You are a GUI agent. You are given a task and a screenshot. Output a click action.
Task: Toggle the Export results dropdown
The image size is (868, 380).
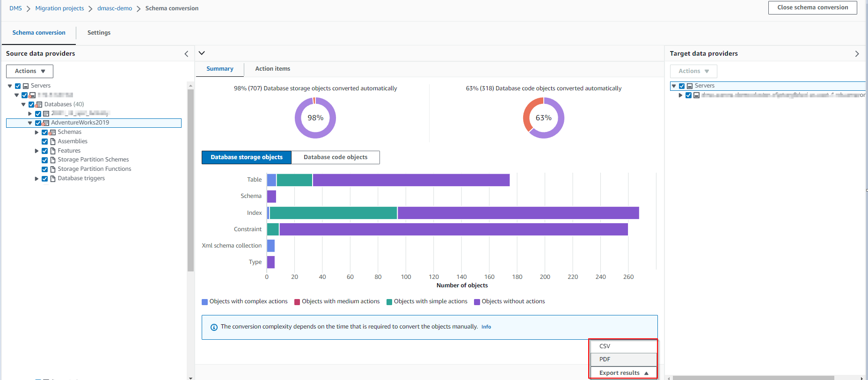623,373
